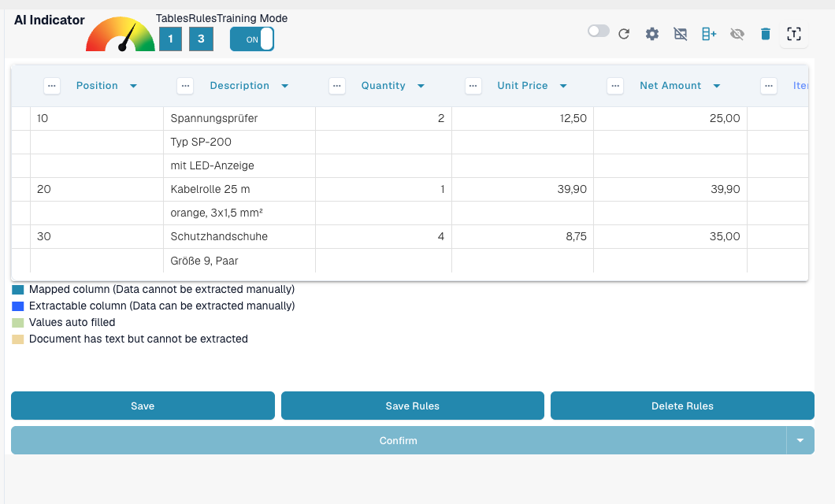
Task: Click the cannot-be-extracted legend color swatch
Action: click(x=18, y=339)
